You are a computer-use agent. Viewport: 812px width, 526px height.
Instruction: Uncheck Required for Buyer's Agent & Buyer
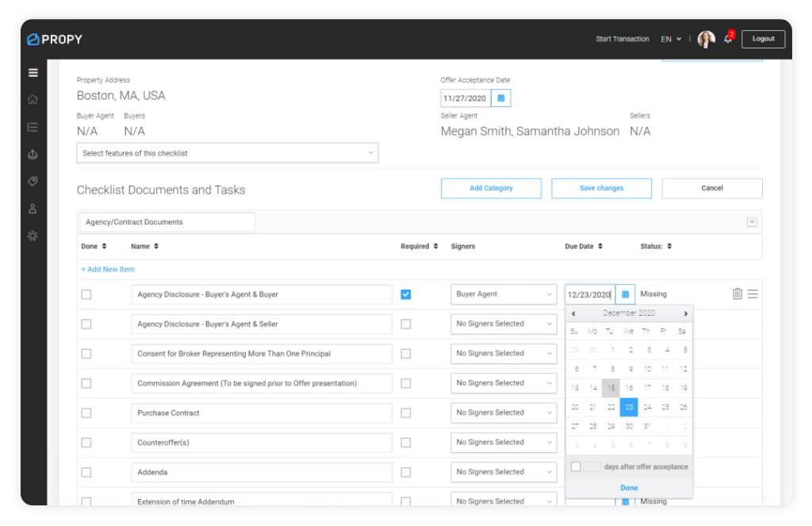click(406, 294)
